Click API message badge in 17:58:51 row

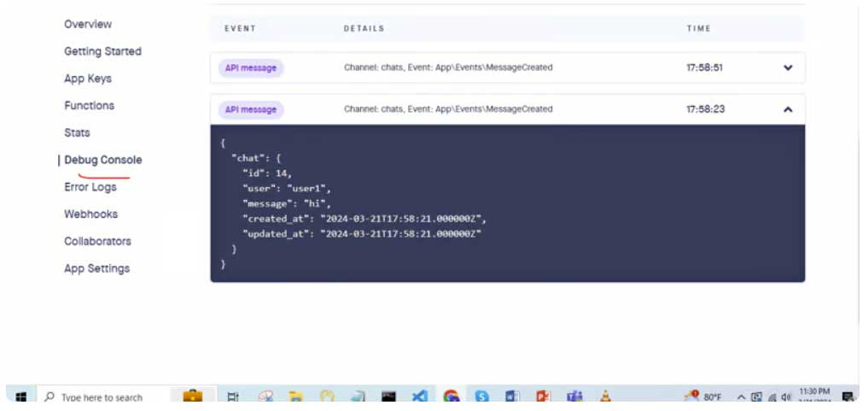pos(251,68)
